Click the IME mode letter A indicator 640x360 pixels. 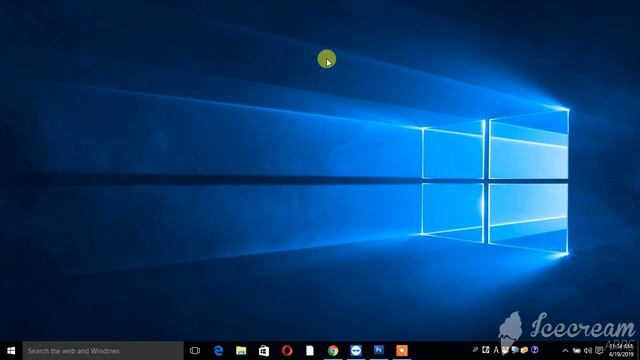click(x=496, y=350)
